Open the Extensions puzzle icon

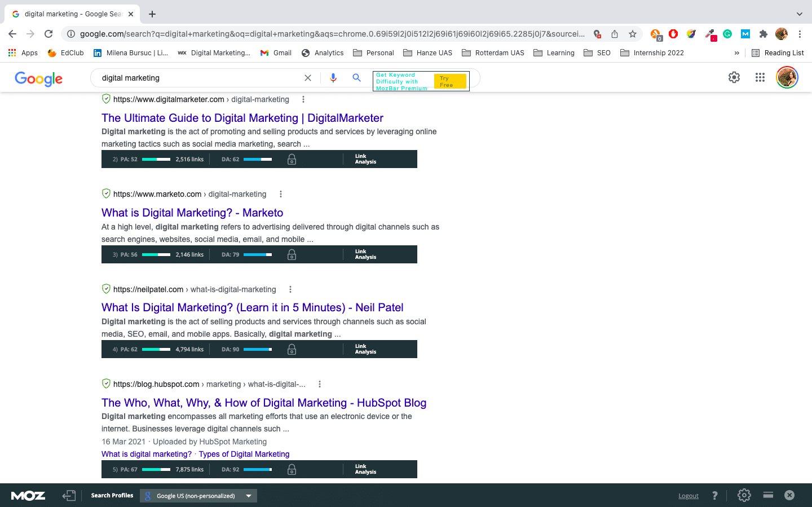pyautogui.click(x=764, y=34)
